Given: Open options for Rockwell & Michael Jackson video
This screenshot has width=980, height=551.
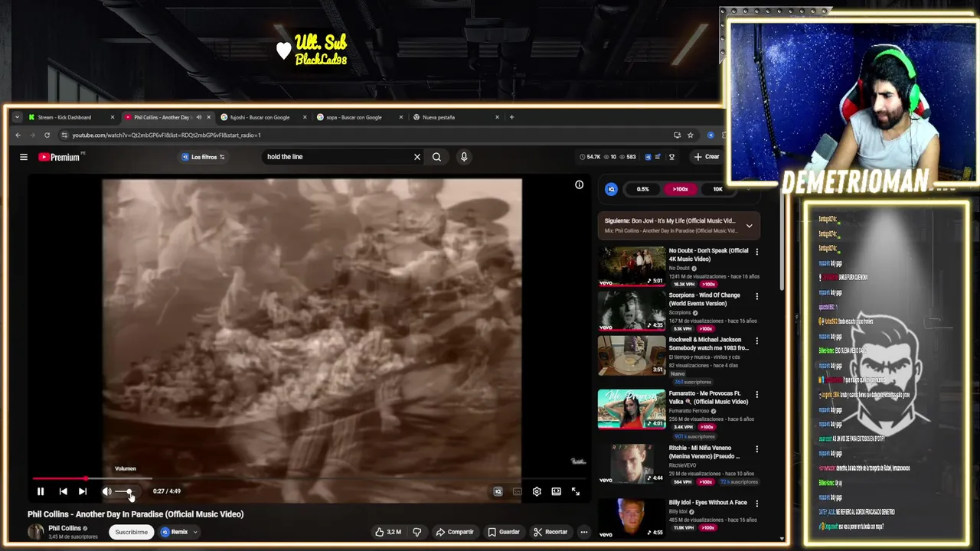Looking at the screenshot, I should [x=756, y=341].
